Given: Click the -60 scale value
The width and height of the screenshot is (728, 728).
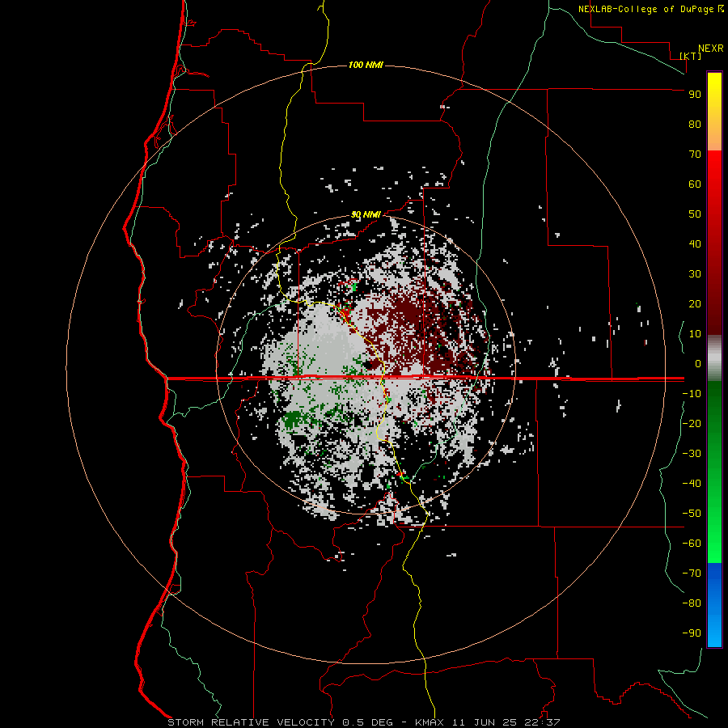Looking at the screenshot, I should point(692,544).
